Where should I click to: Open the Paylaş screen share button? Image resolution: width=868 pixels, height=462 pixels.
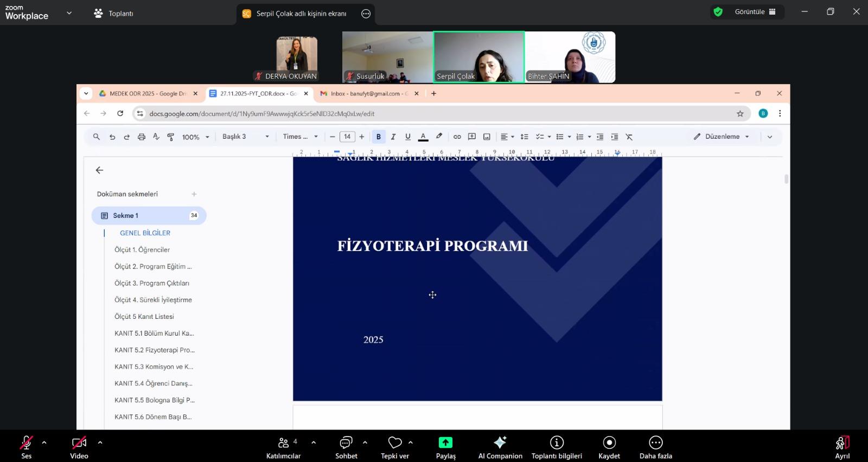tap(445, 443)
